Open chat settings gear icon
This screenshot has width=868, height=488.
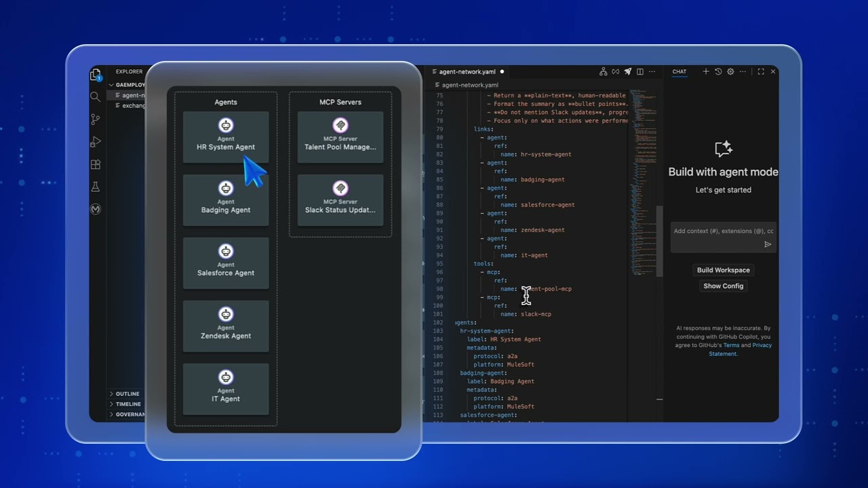[x=730, y=72]
